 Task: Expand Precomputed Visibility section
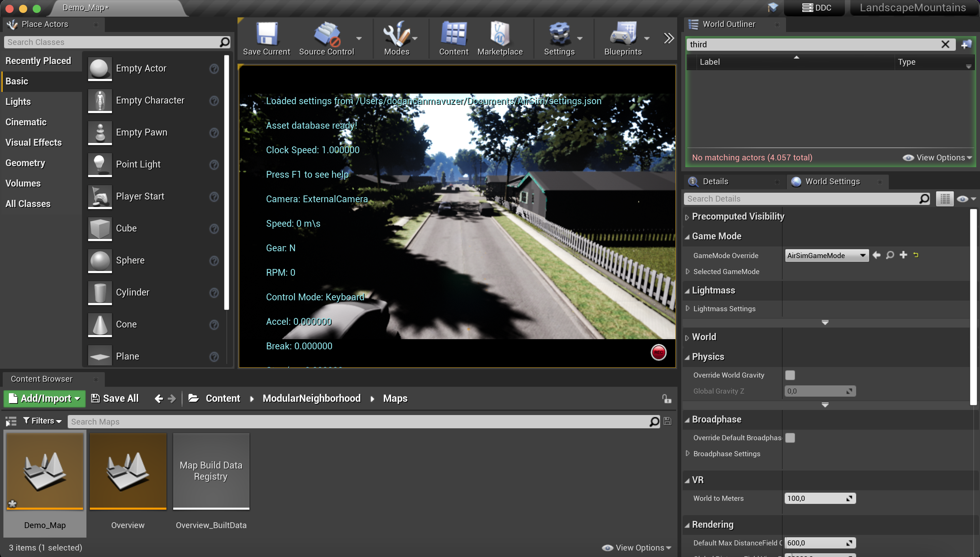pyautogui.click(x=687, y=217)
